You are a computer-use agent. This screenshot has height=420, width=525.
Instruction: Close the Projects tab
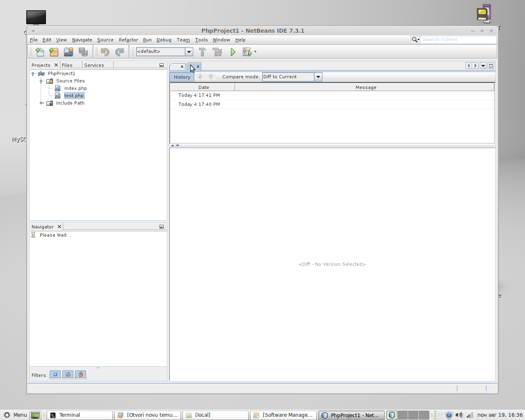(56, 65)
